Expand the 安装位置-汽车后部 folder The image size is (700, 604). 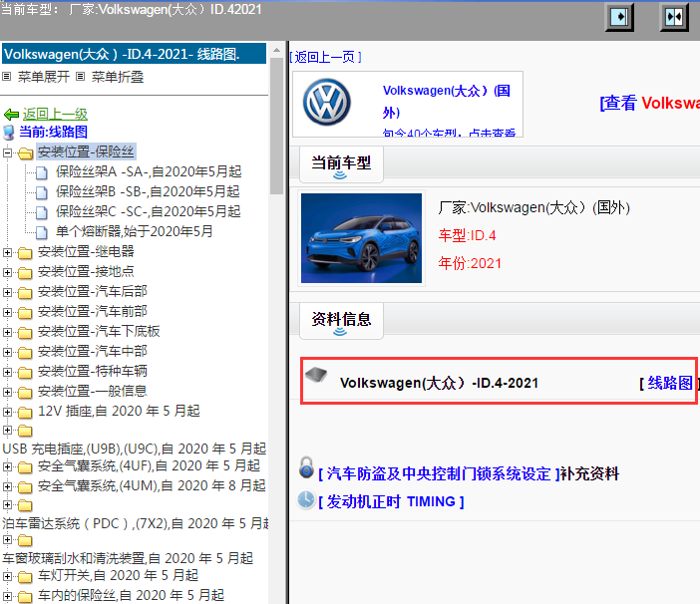point(7,292)
